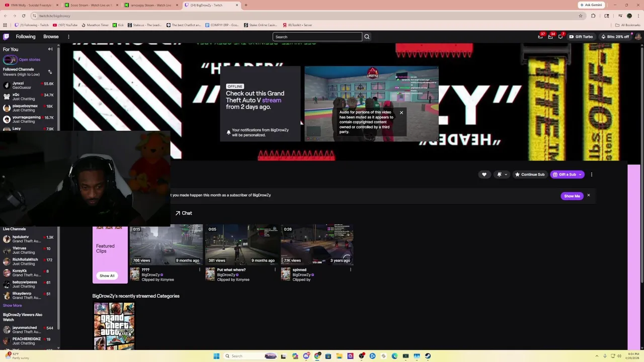Open Grand Theft Auto V category cover
The image size is (644, 362).
pyautogui.click(x=114, y=326)
